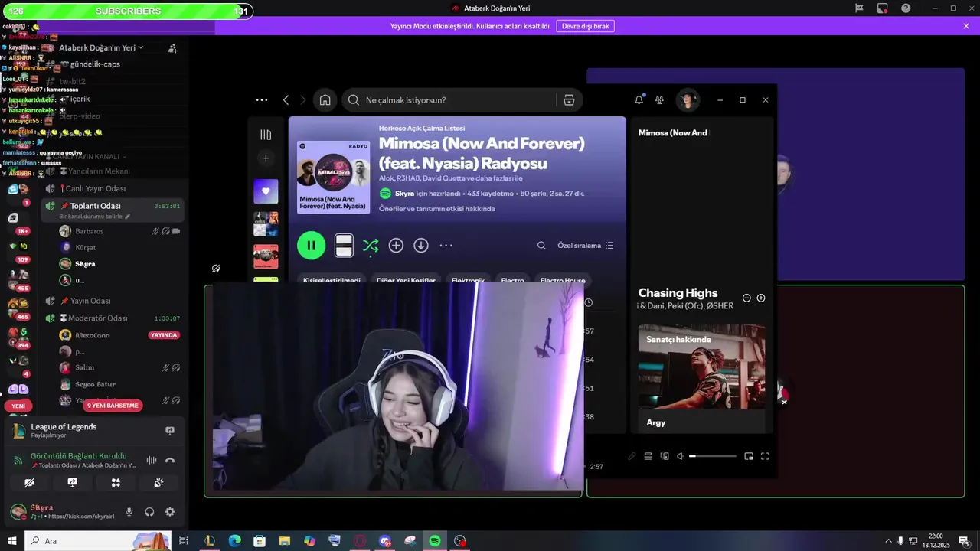Open Discord help question mark

click(906, 8)
